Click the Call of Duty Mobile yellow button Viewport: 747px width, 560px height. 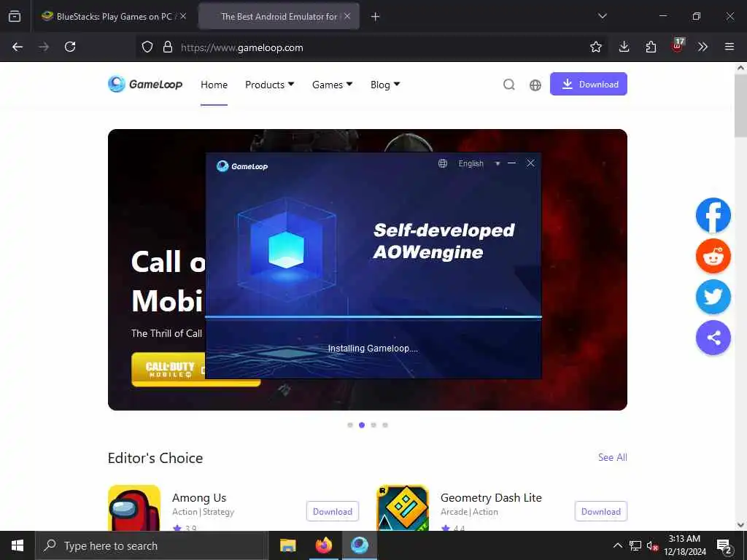[169, 370]
